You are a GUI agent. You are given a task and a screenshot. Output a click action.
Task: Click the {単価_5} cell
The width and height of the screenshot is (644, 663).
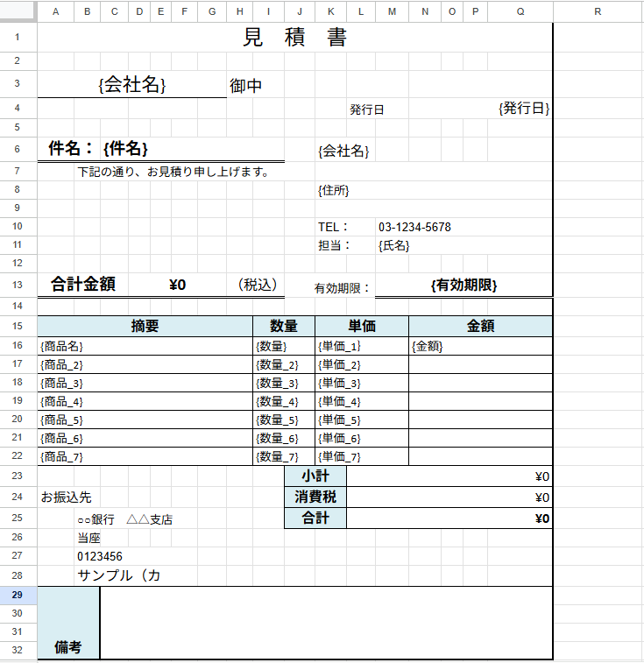tap(362, 420)
